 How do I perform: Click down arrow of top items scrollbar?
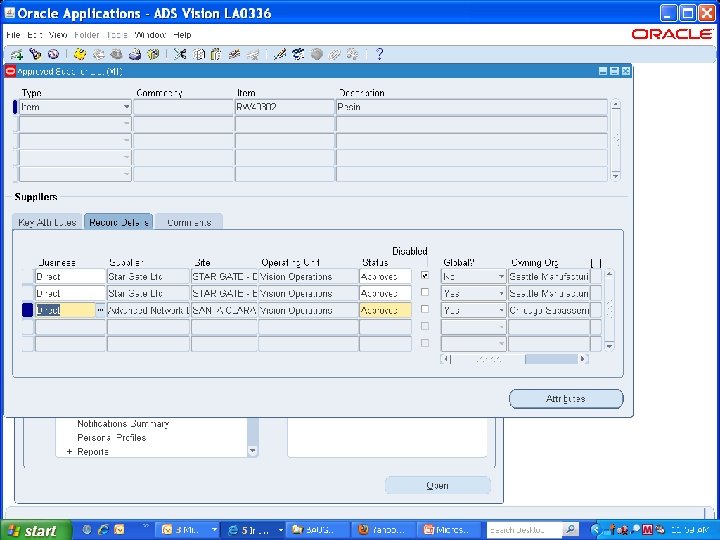tap(616, 176)
